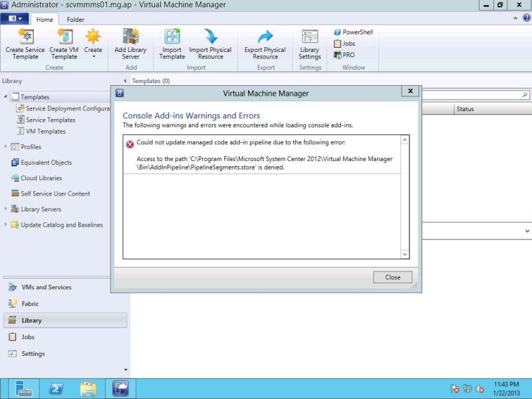Open the PRO tips window

[344, 55]
